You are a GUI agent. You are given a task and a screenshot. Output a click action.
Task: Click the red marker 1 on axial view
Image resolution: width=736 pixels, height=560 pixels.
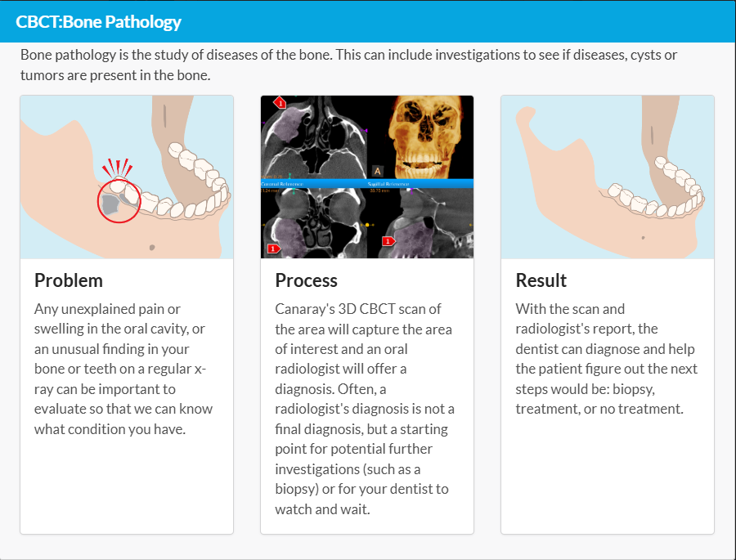[280, 102]
